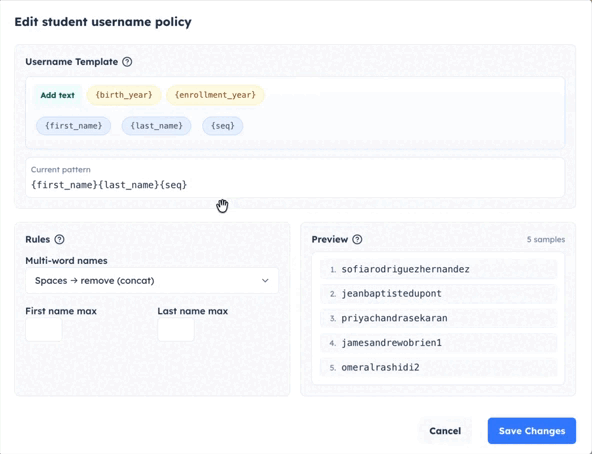Click Save Changes button
Screen dimensions: 592x454
532,431
